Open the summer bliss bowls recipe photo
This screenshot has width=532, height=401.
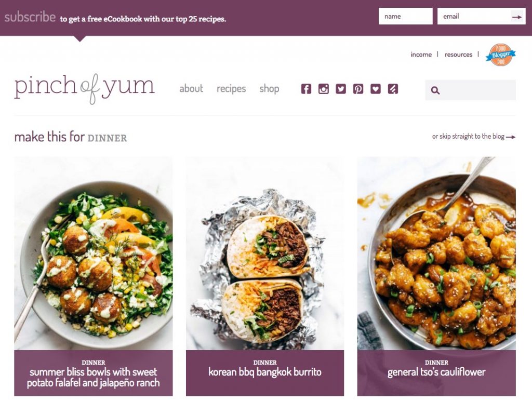click(94, 253)
